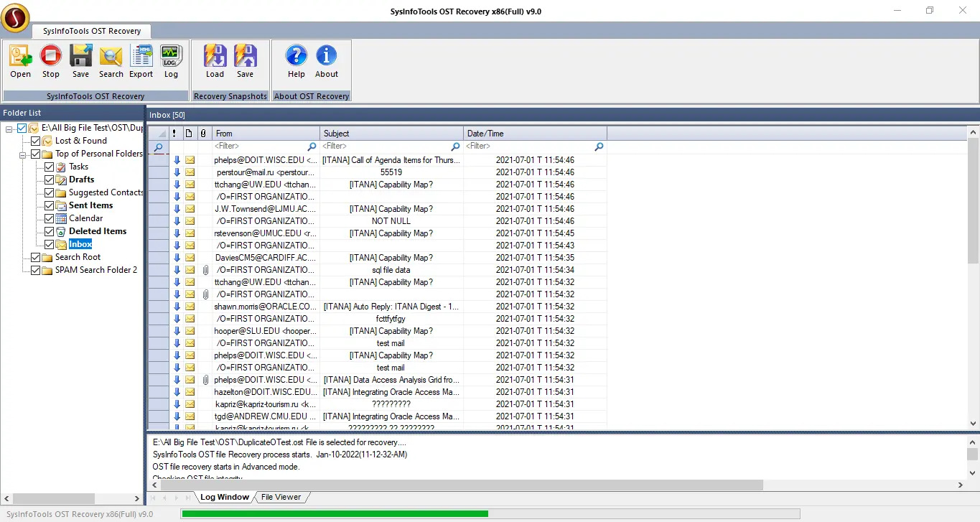Click the Subject filter input field
The image size is (980, 522).
[386, 146]
